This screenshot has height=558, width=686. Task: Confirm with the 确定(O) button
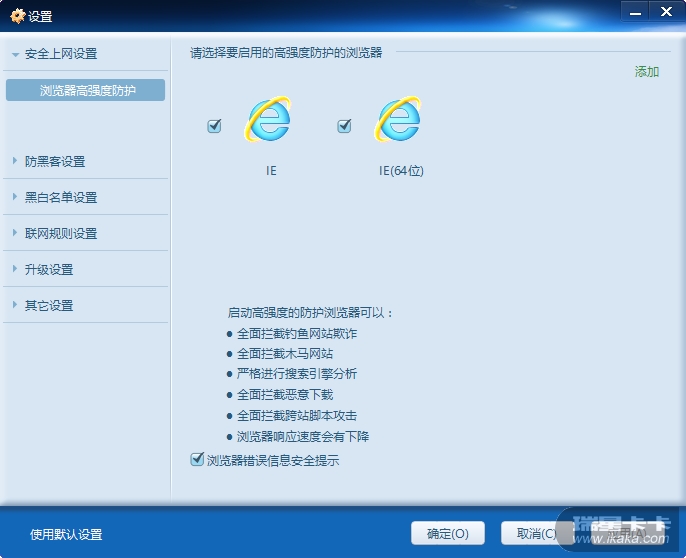pos(448,533)
